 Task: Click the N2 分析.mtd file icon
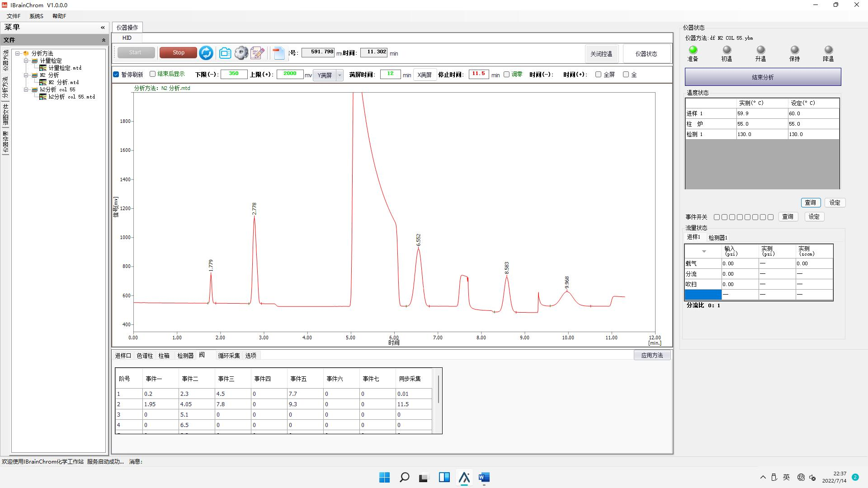(x=43, y=82)
